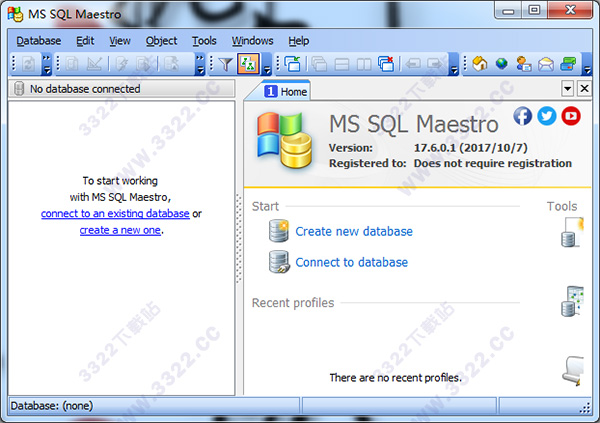Viewport: 600px width, 423px height.
Task: Click the MS SQL Maestro title bar icon
Action: pyautogui.click(x=15, y=14)
